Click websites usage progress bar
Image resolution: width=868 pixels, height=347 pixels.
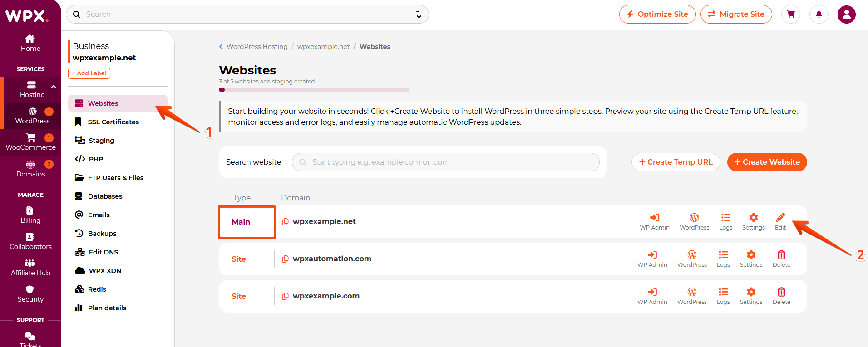[x=314, y=90]
